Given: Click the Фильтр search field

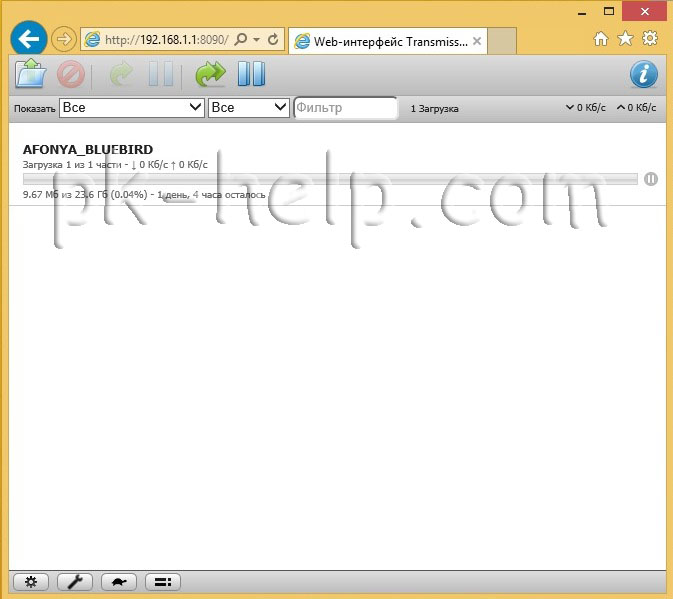Looking at the screenshot, I should [x=346, y=108].
